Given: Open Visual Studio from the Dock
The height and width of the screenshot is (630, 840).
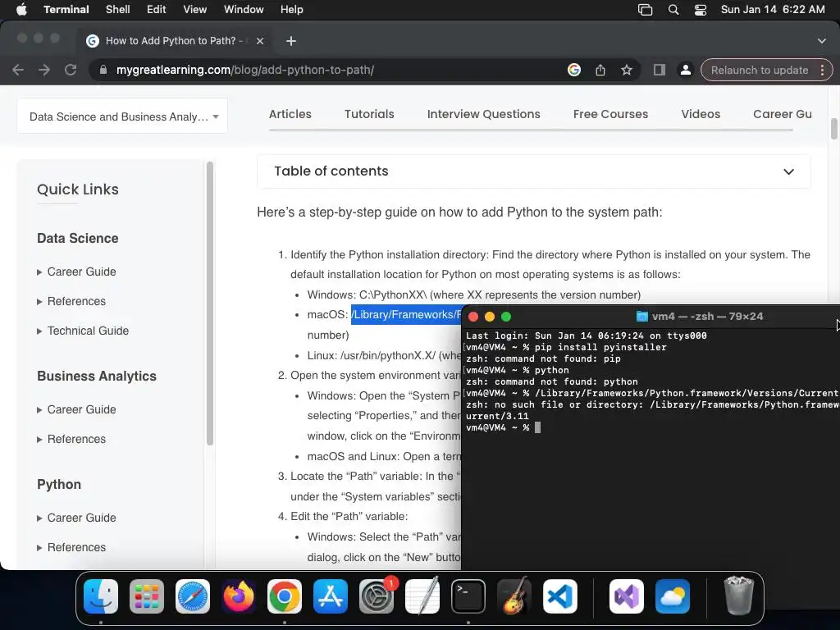Looking at the screenshot, I should pyautogui.click(x=627, y=596).
